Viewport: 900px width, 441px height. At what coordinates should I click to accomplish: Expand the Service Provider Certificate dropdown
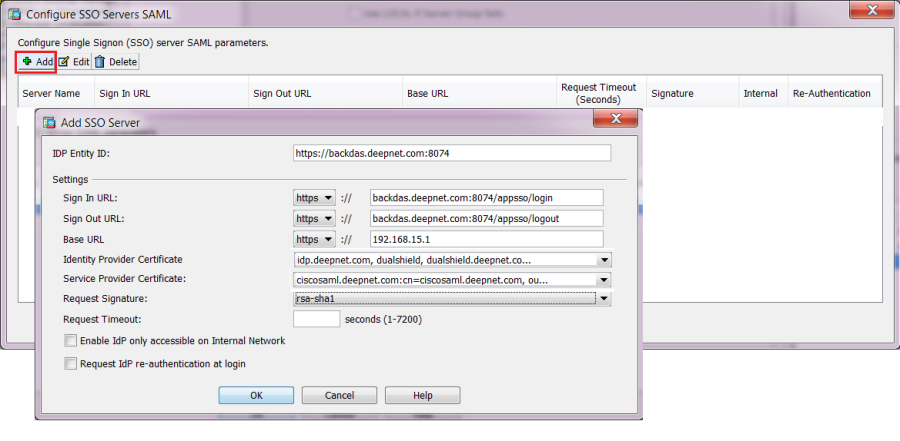coord(603,280)
